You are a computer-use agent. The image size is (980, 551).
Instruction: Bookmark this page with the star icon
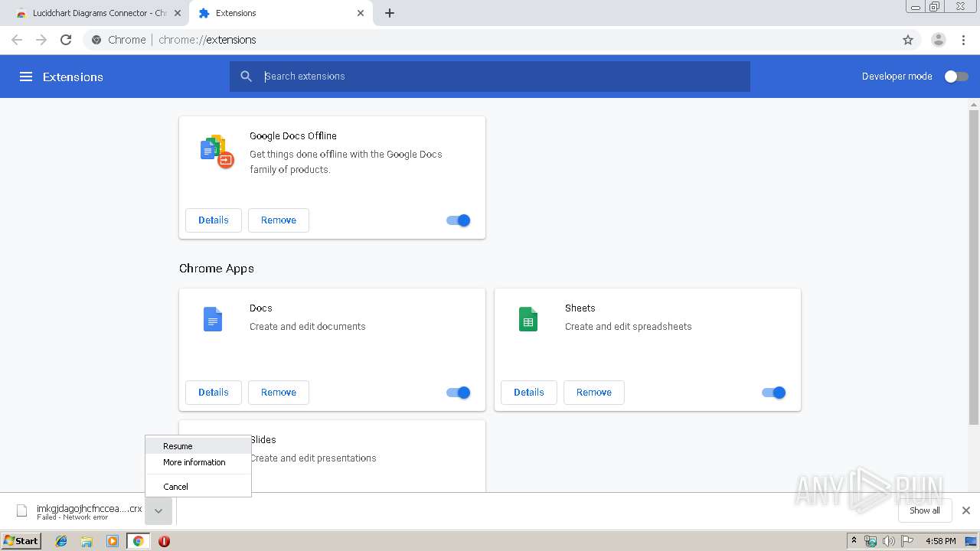[908, 40]
